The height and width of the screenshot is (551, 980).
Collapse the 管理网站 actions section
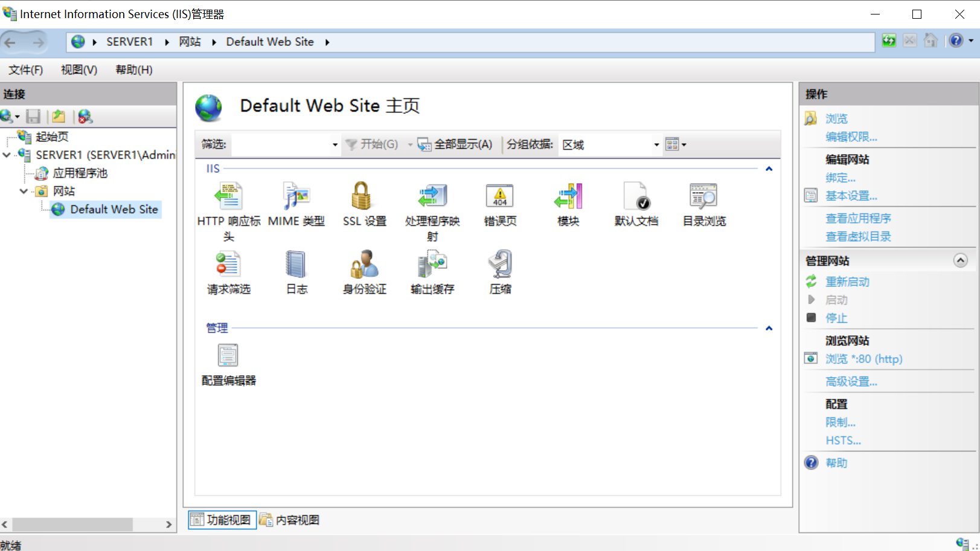[x=960, y=260]
